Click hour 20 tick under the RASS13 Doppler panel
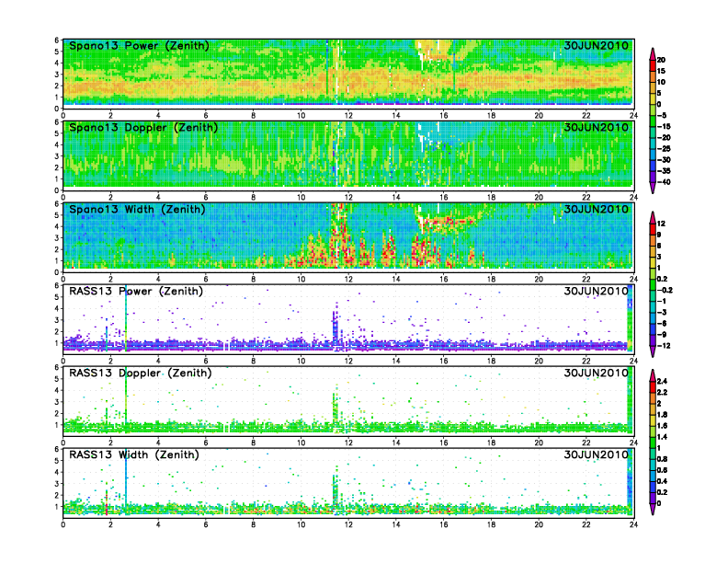Image resolution: width=728 pixels, height=563 pixels. click(x=539, y=442)
